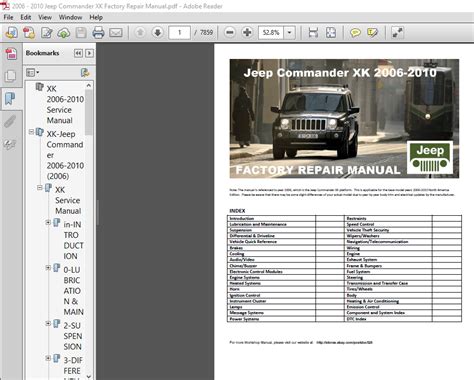Open the Attachments paperclip panel
This screenshot has height=380, width=474.
10,121
